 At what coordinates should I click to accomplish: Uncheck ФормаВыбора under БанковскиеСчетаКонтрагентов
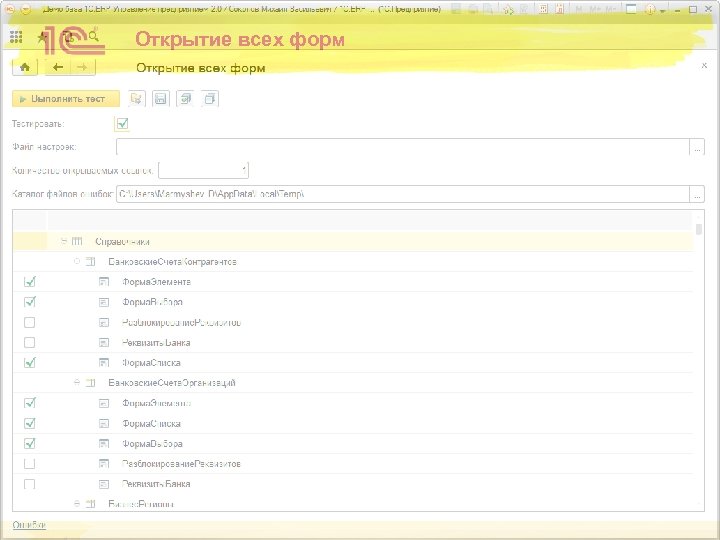click(x=30, y=302)
